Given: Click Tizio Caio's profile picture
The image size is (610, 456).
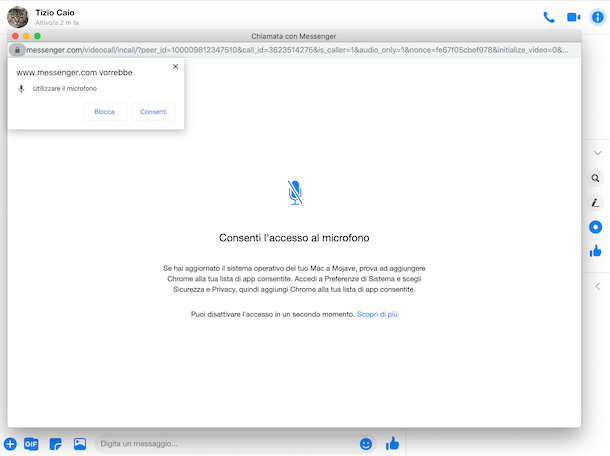Looking at the screenshot, I should click(x=18, y=17).
